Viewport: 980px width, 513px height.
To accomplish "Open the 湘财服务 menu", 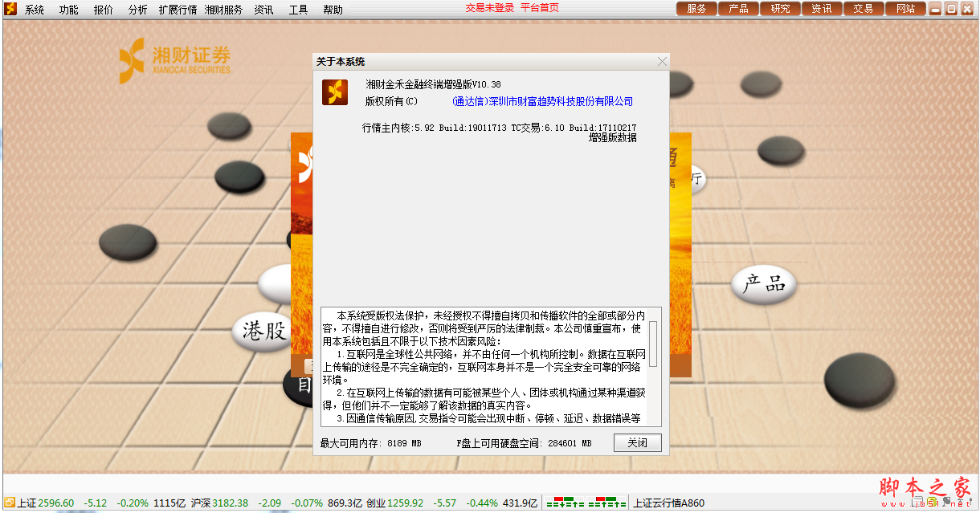I will pyautogui.click(x=223, y=10).
